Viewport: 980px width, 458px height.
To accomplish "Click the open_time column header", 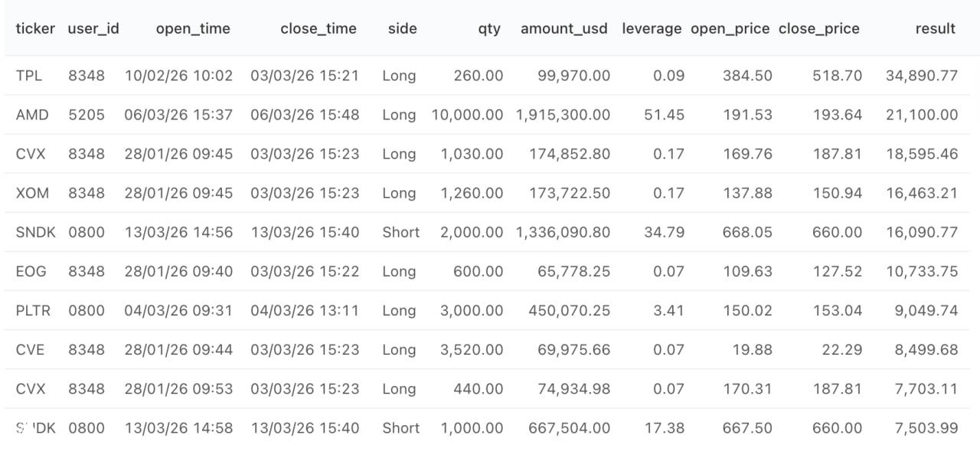I will click(x=193, y=28).
